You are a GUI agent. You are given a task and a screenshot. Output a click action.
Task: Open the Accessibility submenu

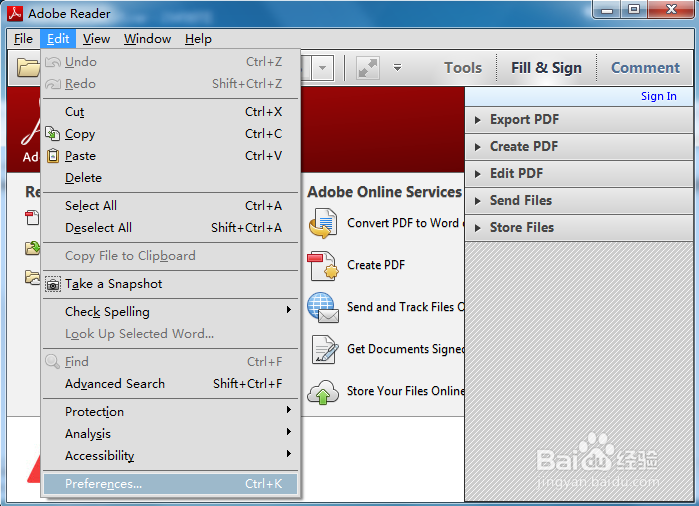[x=170, y=456]
